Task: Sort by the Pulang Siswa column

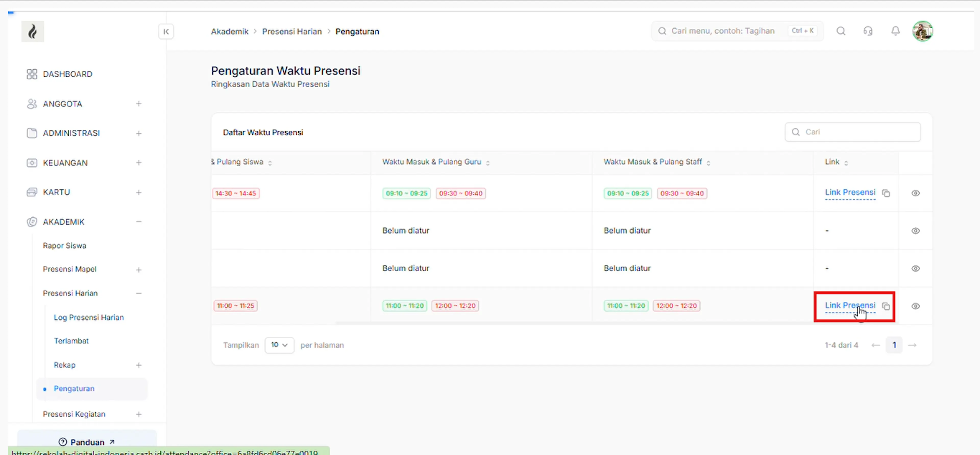Action: coord(270,163)
